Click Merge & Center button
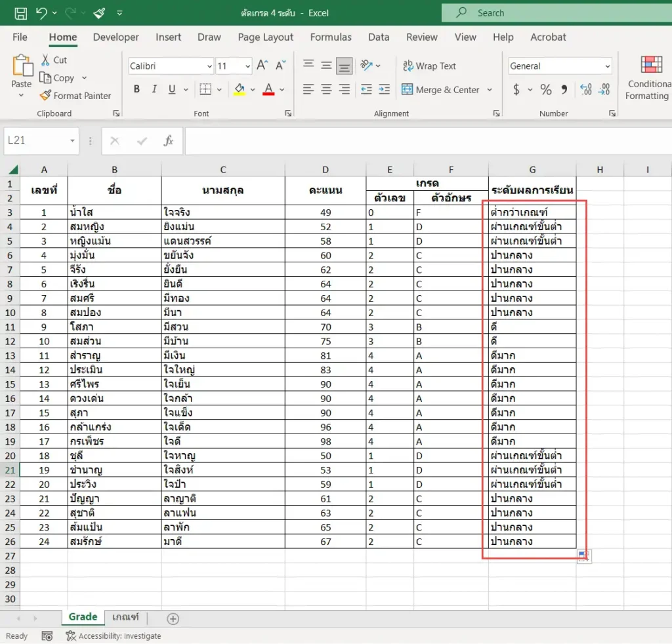 click(x=440, y=89)
